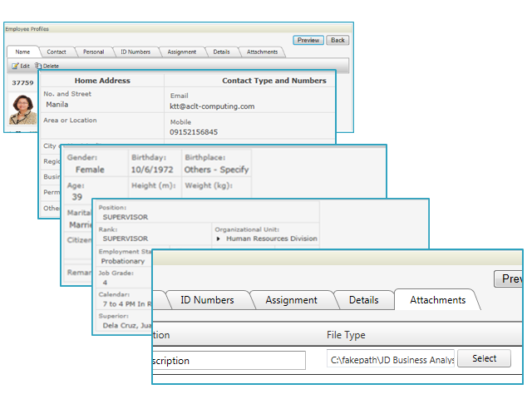Click the employee photo thumbnail

coord(22,109)
